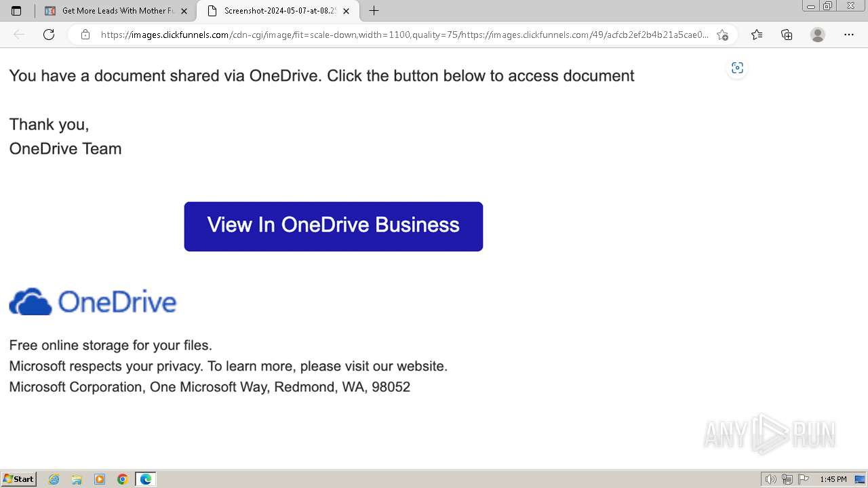Open Google Chrome from taskbar
Image resolution: width=868 pixels, height=488 pixels.
click(123, 479)
